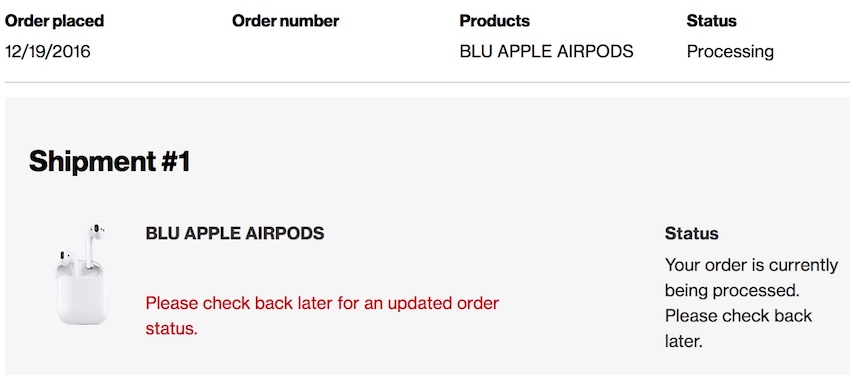Click the red check back later message

coord(322,315)
